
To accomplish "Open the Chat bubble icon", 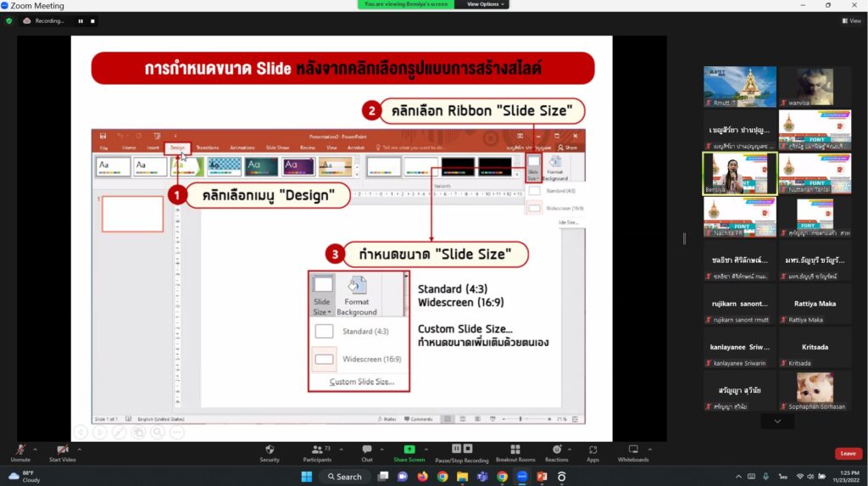I will (x=367, y=450).
